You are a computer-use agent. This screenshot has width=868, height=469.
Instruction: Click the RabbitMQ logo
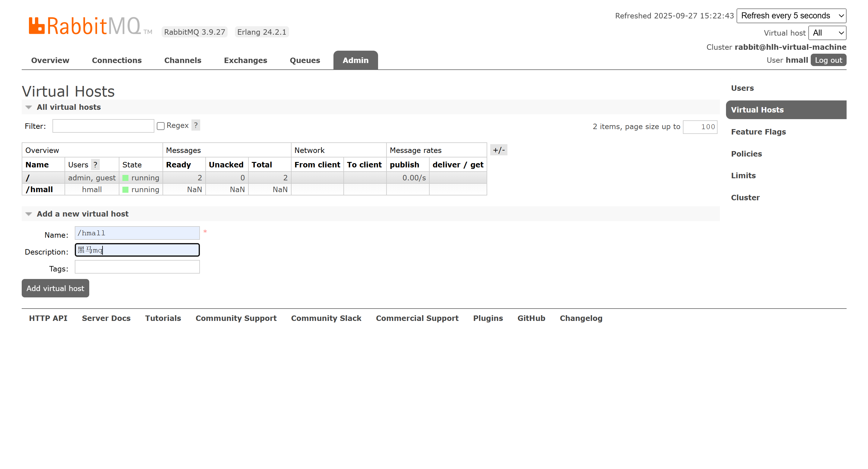coord(90,26)
